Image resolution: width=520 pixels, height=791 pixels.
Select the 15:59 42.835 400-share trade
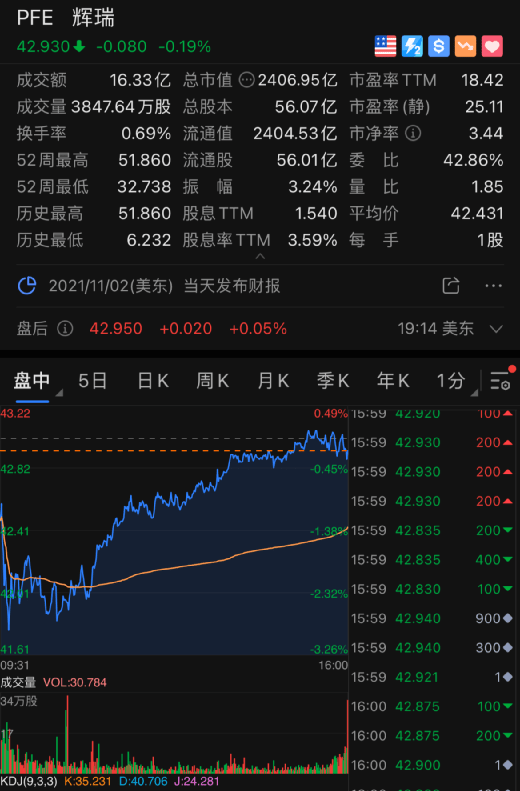point(433,559)
